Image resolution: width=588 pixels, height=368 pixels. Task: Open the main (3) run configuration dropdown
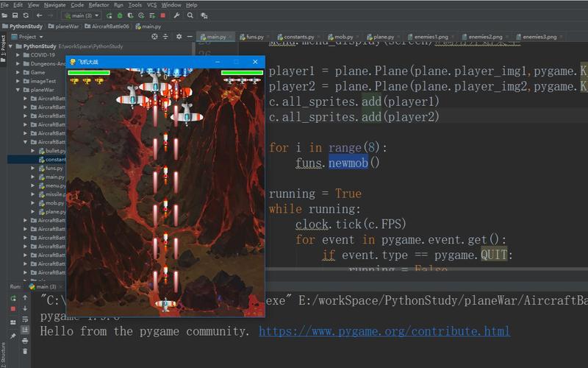coord(82,15)
